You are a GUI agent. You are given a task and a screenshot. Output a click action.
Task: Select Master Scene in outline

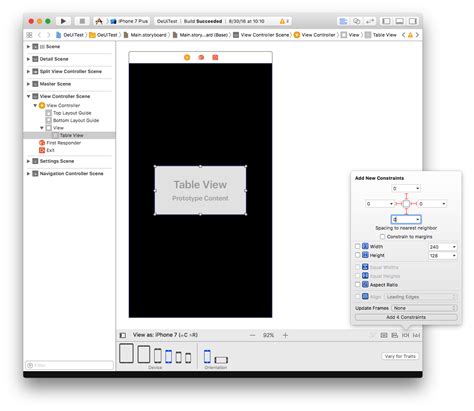pos(55,84)
